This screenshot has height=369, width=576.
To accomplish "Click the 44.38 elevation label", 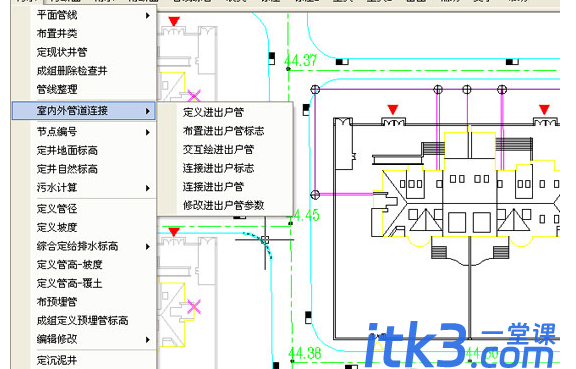I will [305, 353].
